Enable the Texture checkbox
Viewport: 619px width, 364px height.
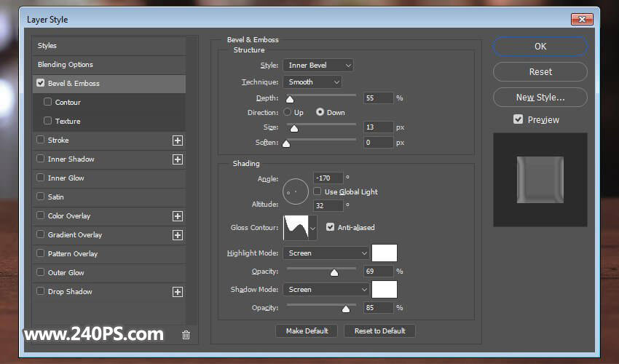tap(48, 121)
